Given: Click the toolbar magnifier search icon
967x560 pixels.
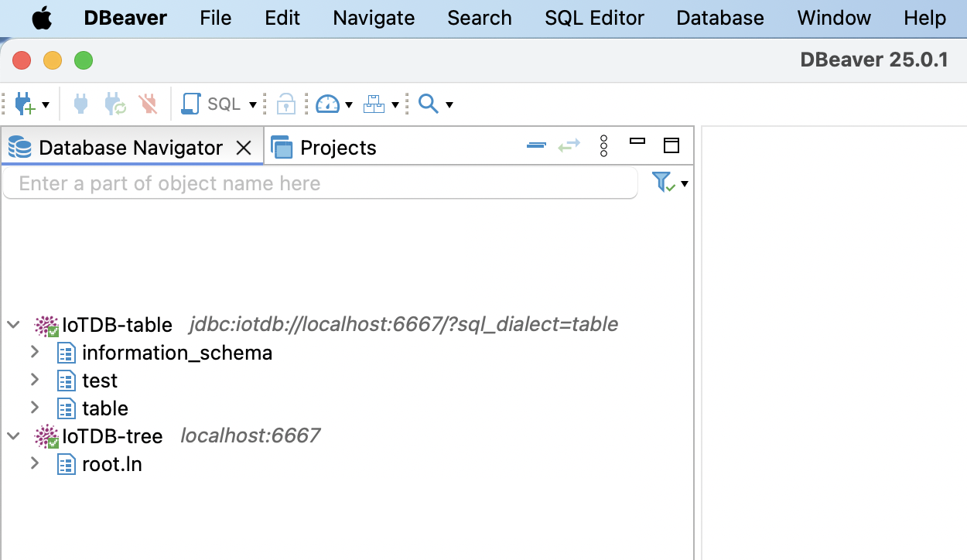Looking at the screenshot, I should point(428,104).
